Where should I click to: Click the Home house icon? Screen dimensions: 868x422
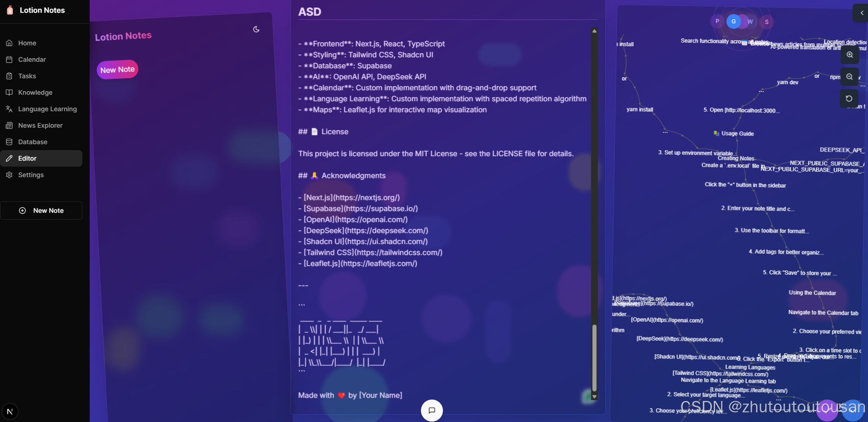[x=9, y=43]
